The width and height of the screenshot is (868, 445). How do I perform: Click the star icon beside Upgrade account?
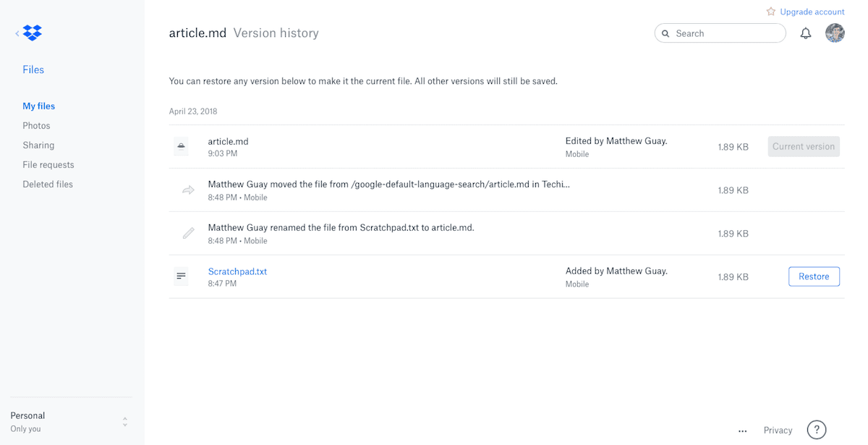771,12
